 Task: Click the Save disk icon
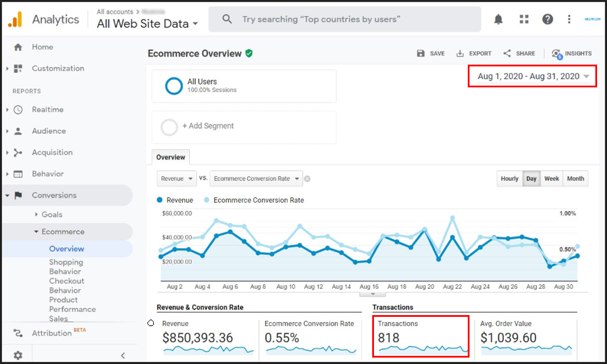tap(421, 54)
